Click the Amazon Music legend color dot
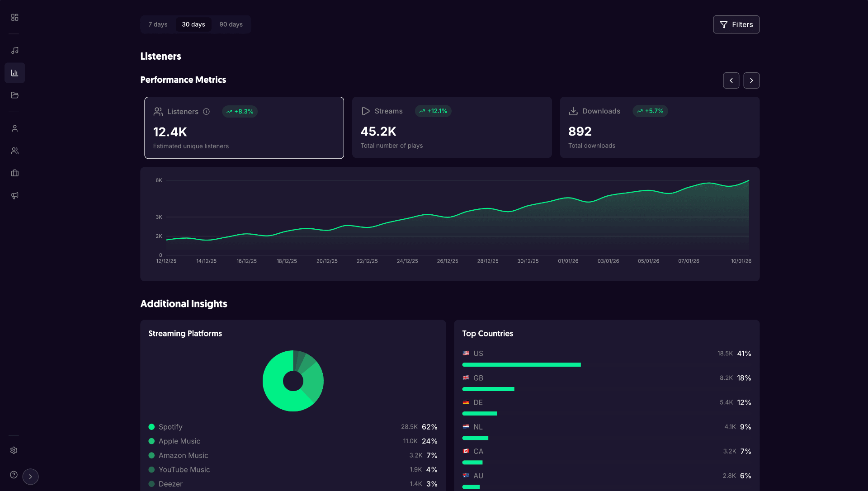 pos(151,455)
